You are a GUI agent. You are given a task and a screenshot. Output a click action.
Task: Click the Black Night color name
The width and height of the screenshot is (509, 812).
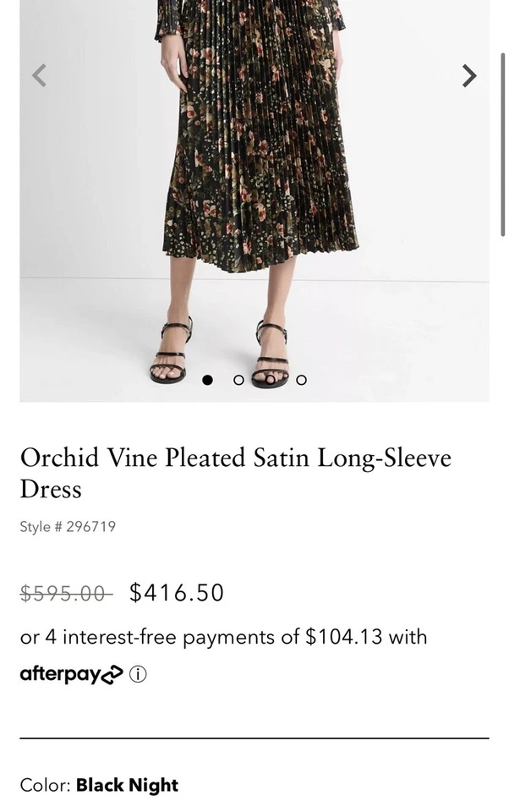pyautogui.click(x=127, y=785)
